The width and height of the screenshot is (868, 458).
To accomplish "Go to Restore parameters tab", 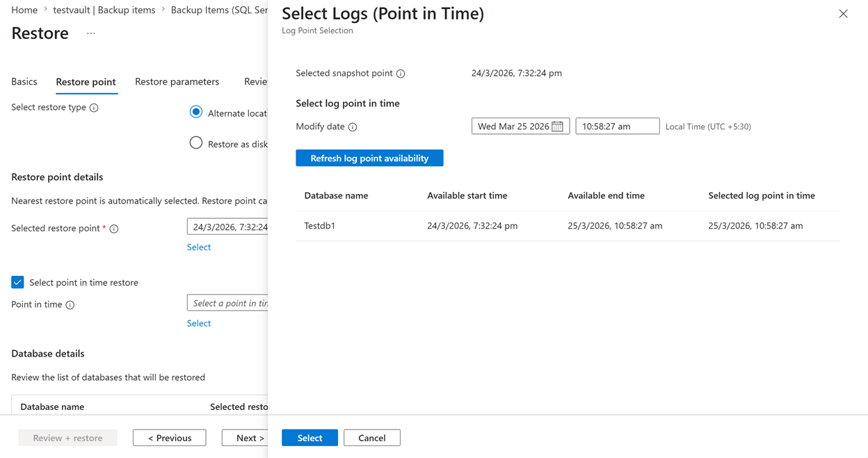I will pyautogui.click(x=177, y=81).
